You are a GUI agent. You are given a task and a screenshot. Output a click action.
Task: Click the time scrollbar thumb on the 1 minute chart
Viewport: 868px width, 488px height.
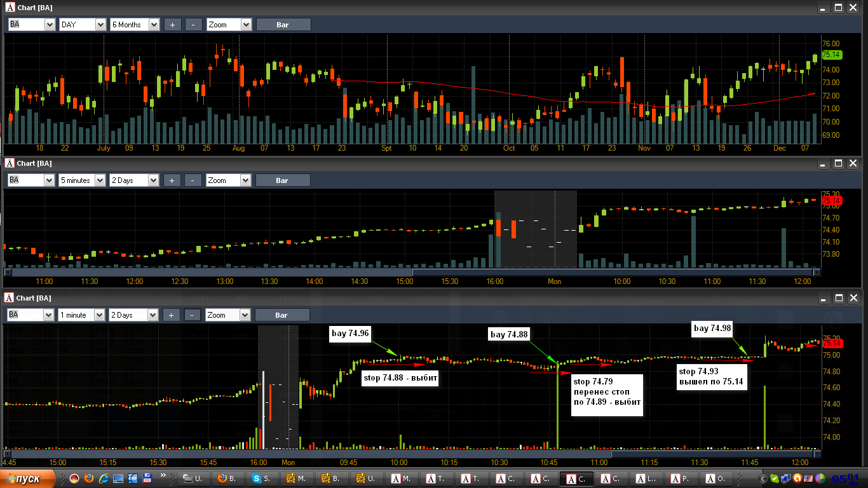[x=712, y=454]
